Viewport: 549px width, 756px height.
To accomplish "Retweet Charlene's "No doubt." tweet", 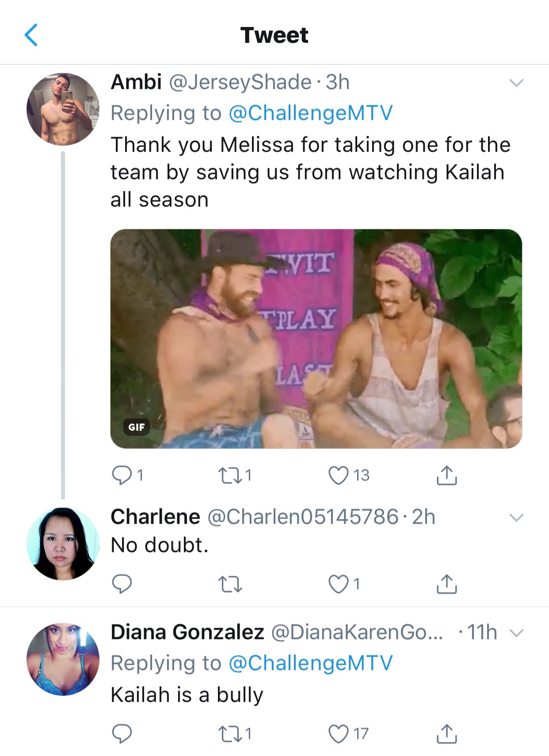I will 230,585.
